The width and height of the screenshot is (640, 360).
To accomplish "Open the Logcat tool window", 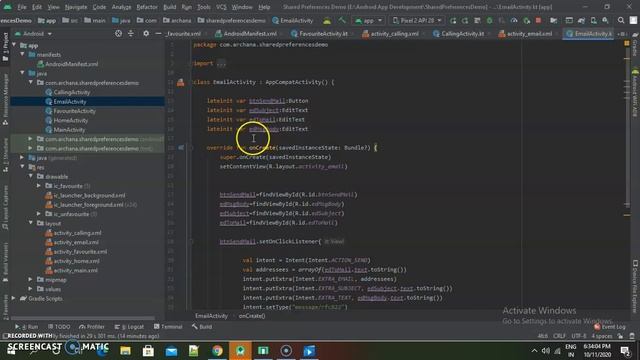I will pos(129,327).
